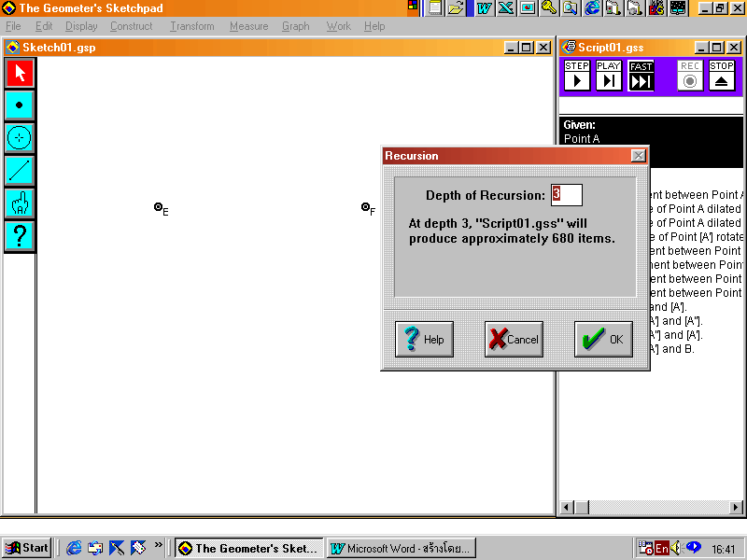747x560 pixels.
Task: Click the key icon in Office shortcut bar
Action: point(549,7)
